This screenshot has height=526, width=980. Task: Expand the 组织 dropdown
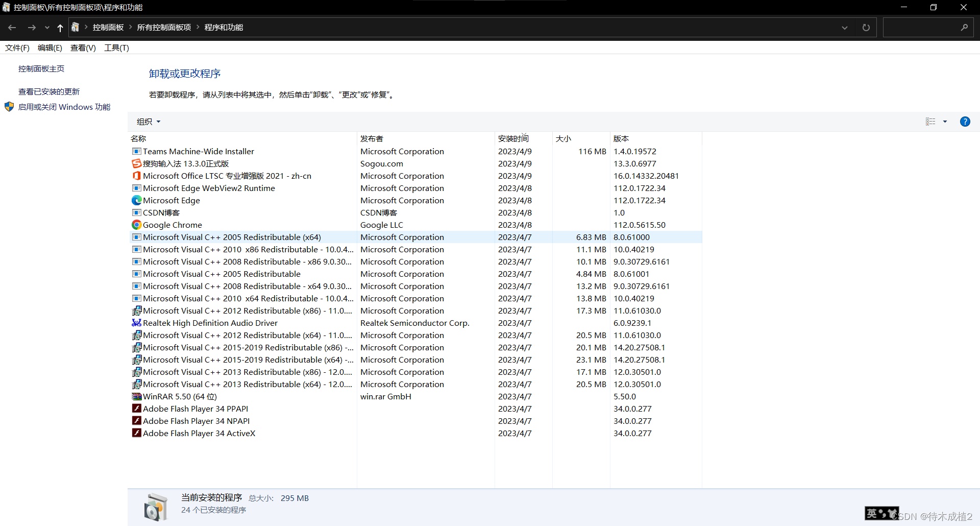(149, 122)
